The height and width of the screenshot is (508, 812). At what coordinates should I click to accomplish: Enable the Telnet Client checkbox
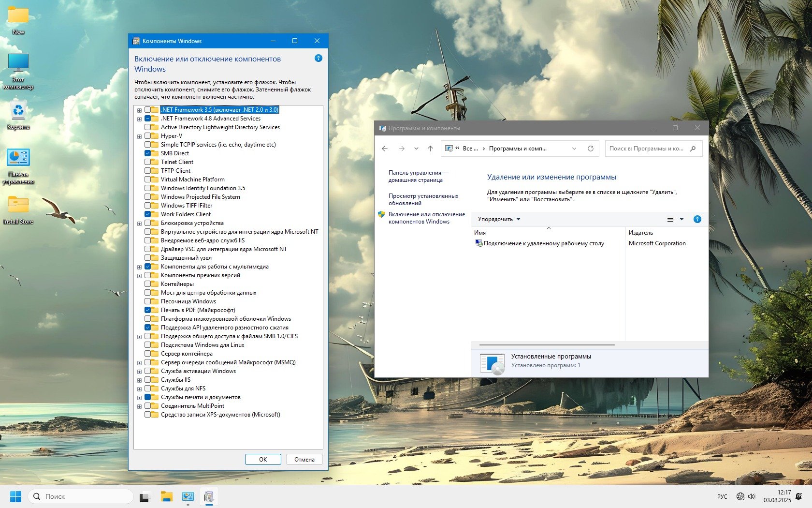pos(148,162)
